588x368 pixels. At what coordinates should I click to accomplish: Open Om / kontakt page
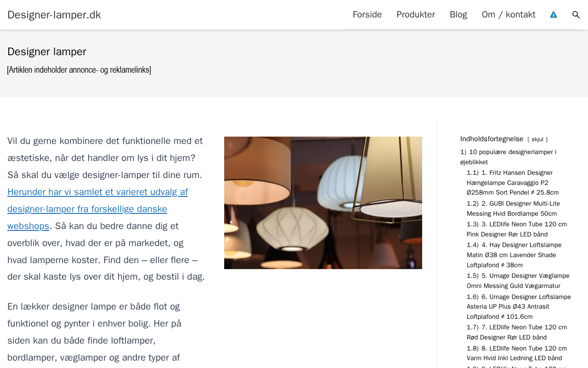pos(509,15)
